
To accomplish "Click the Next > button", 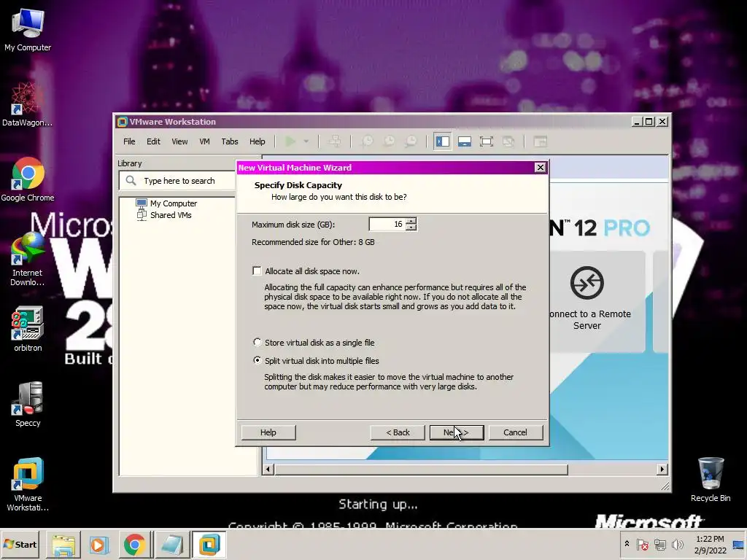I will point(457,432).
